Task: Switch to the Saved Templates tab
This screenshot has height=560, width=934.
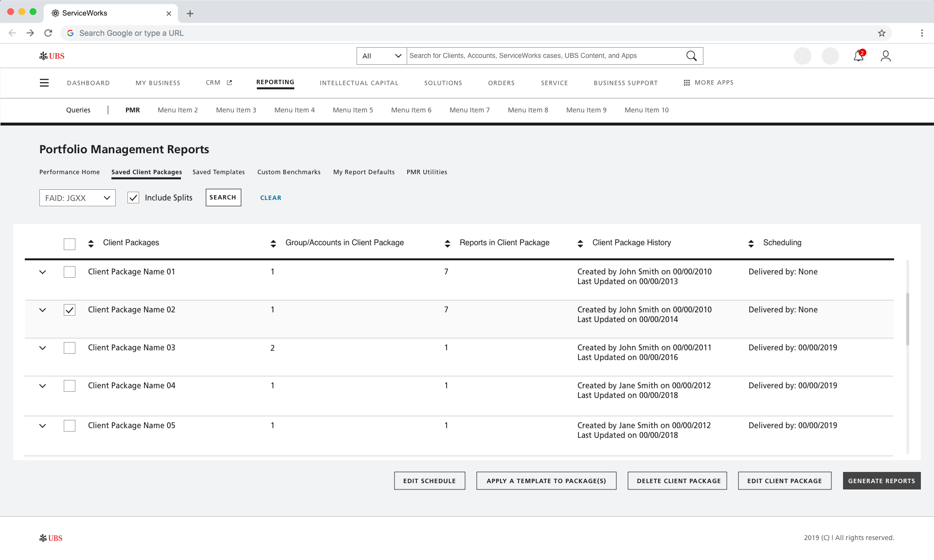Action: (218, 172)
